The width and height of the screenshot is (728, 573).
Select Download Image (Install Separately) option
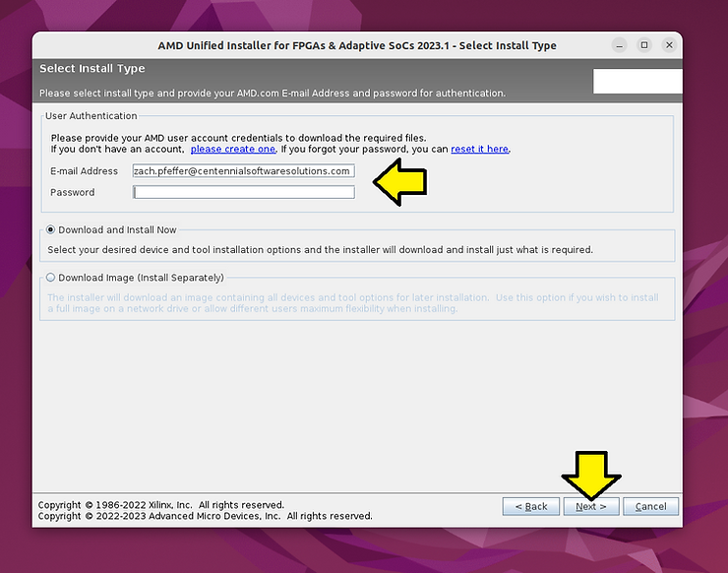[50, 278]
